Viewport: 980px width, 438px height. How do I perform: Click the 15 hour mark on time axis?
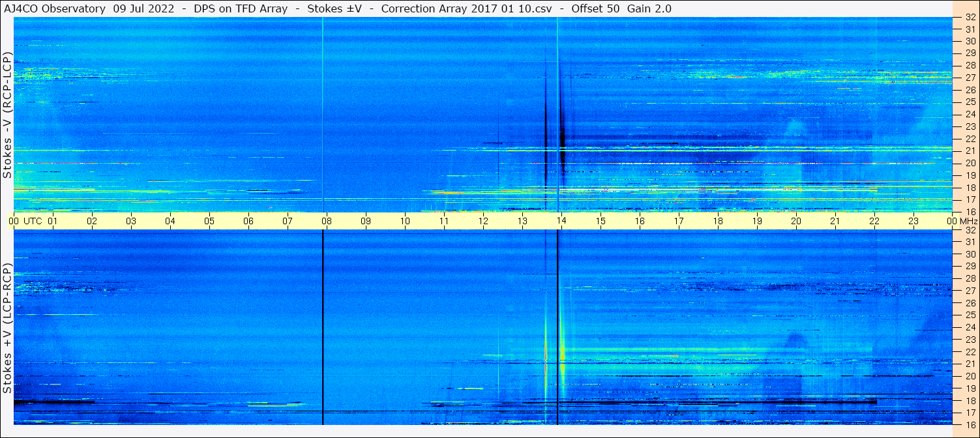coord(601,221)
